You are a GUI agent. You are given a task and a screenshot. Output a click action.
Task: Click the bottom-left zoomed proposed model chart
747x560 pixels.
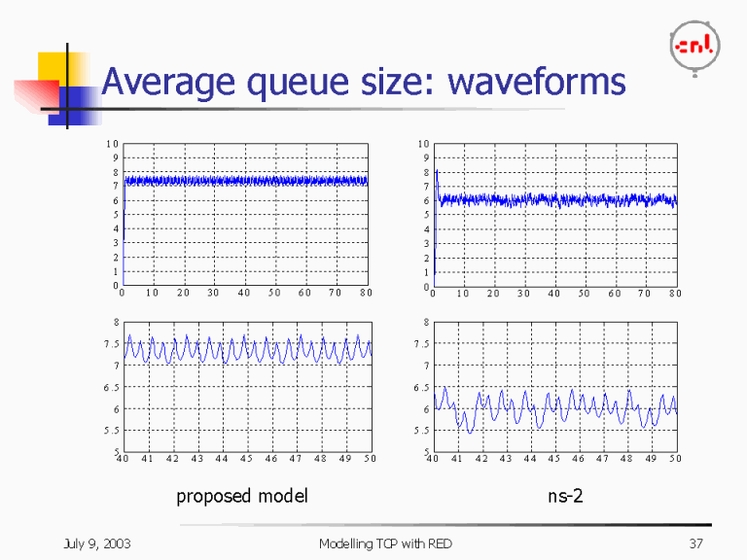tap(247, 387)
